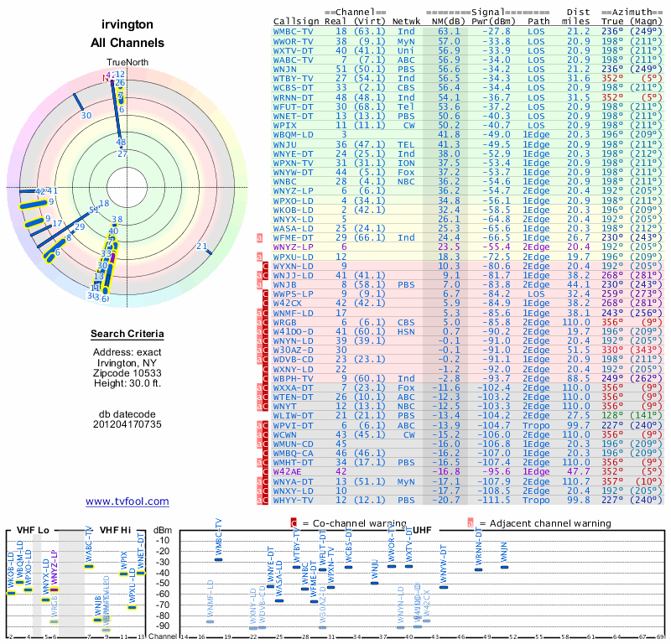
Task: Click the Pwr(dBm) column header
Action: pyautogui.click(x=493, y=22)
